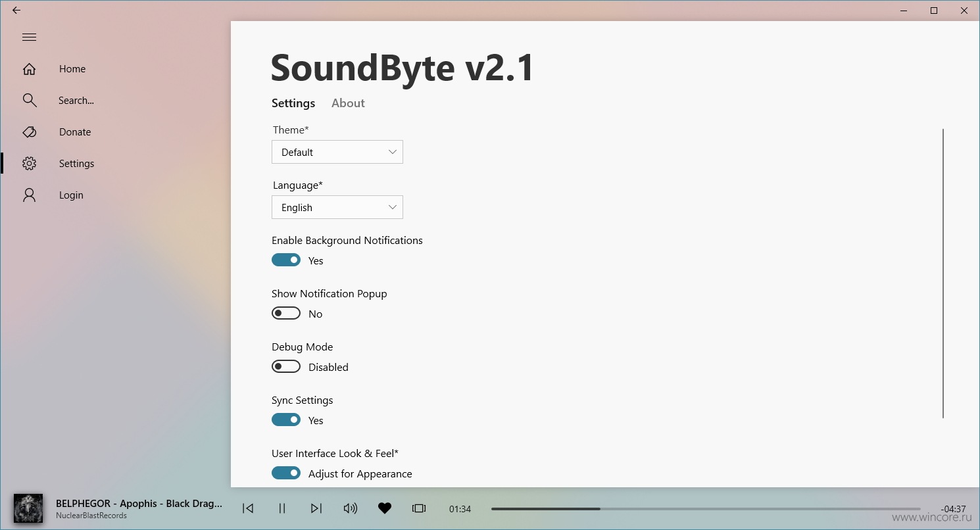This screenshot has width=980, height=530.
Task: Open the BELPHEGOR album art thumbnail
Action: pos(28,508)
